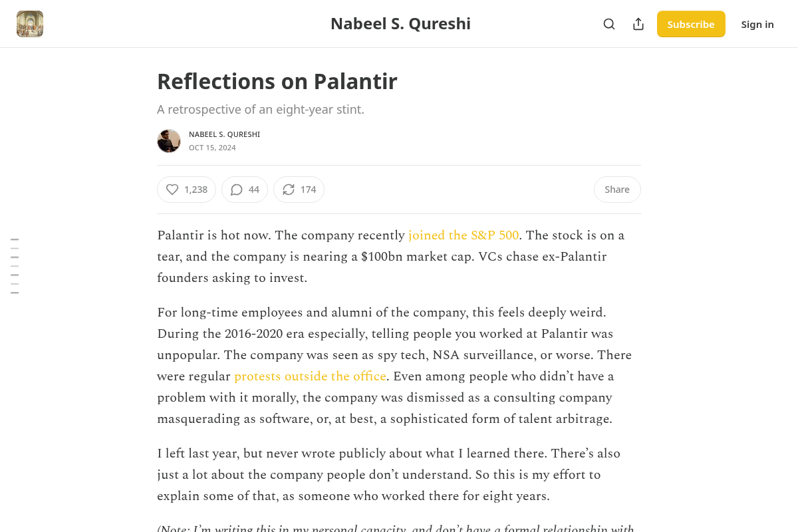
Task: Restack the article with the restack icon
Action: click(288, 190)
